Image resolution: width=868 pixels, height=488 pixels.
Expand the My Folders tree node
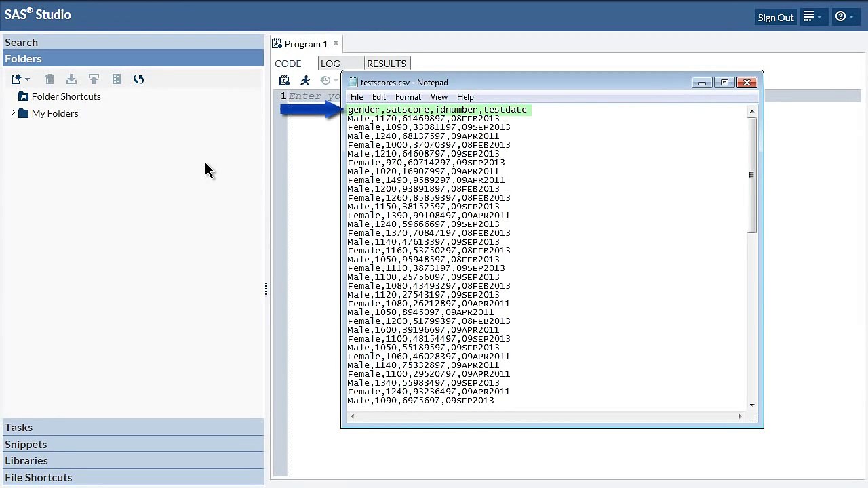(13, 113)
